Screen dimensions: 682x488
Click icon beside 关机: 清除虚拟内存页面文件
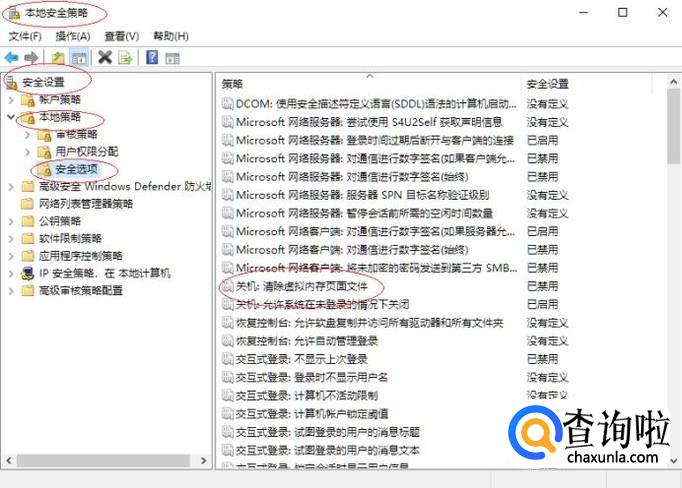[x=228, y=286]
